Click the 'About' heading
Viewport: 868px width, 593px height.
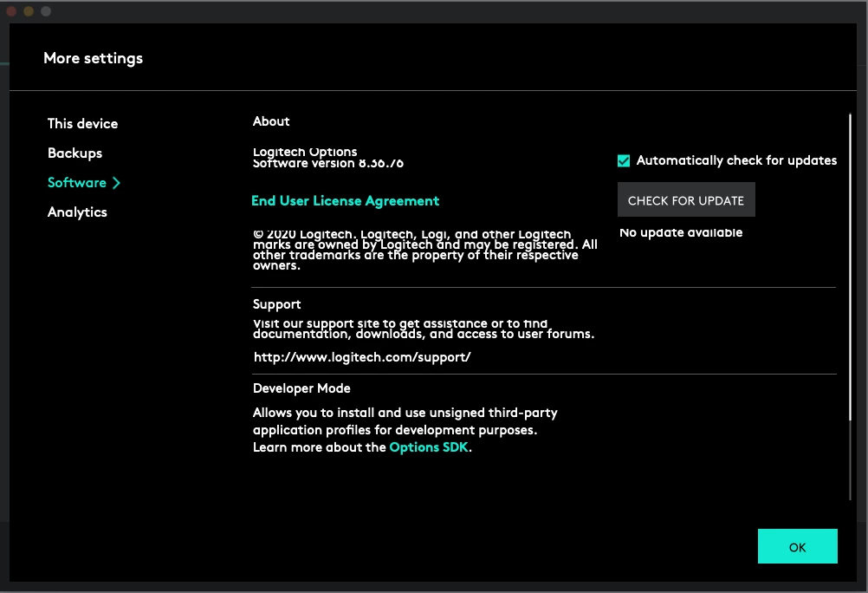(x=271, y=121)
